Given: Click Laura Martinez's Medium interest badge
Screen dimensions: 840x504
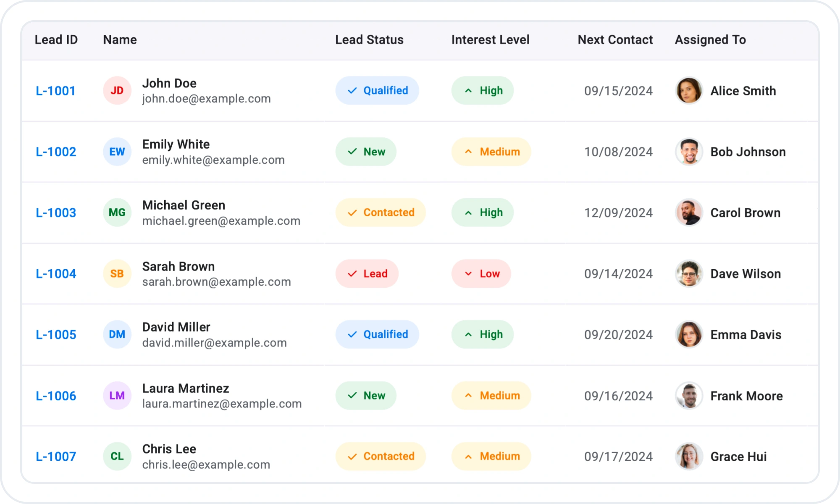Looking at the screenshot, I should [491, 396].
